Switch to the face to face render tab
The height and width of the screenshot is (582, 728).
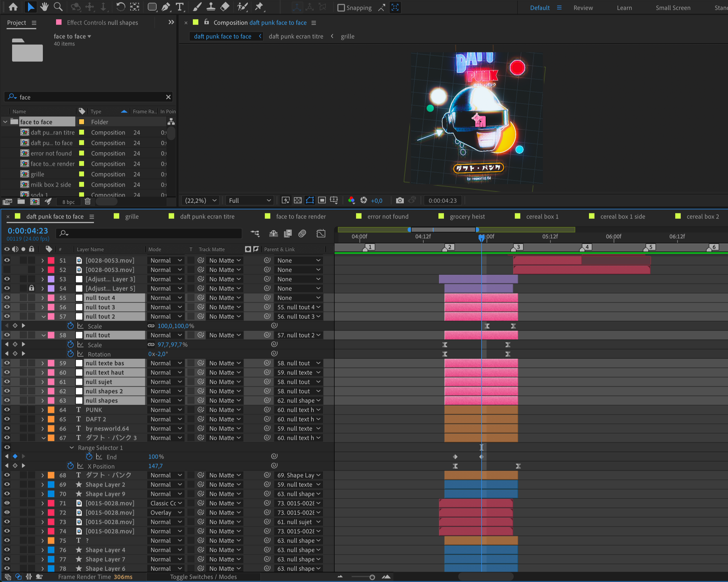(301, 216)
